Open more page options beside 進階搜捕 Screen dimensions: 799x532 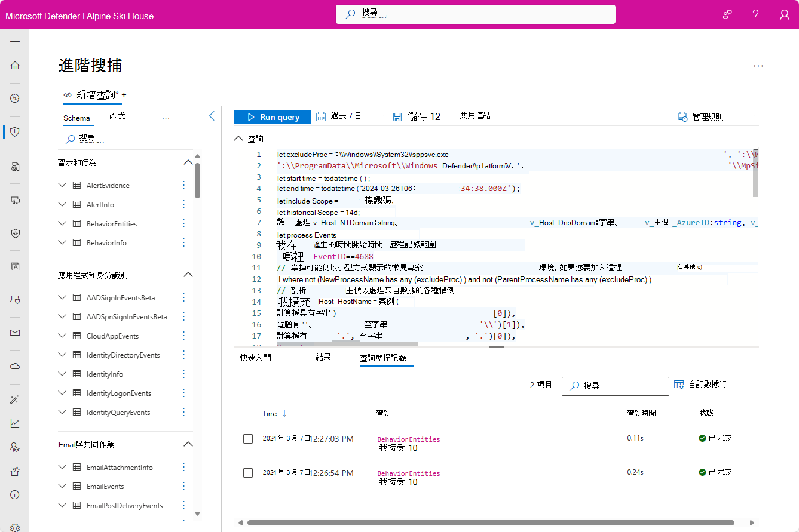pyautogui.click(x=758, y=66)
